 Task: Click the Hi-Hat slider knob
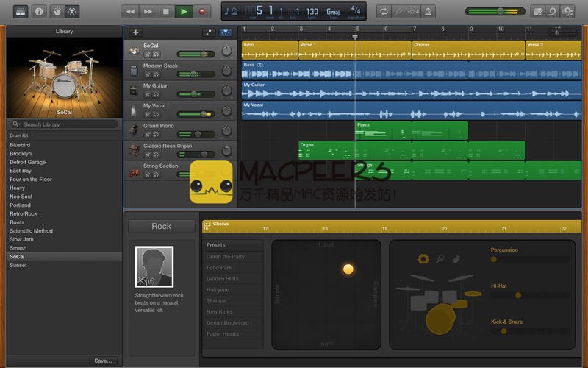click(518, 295)
